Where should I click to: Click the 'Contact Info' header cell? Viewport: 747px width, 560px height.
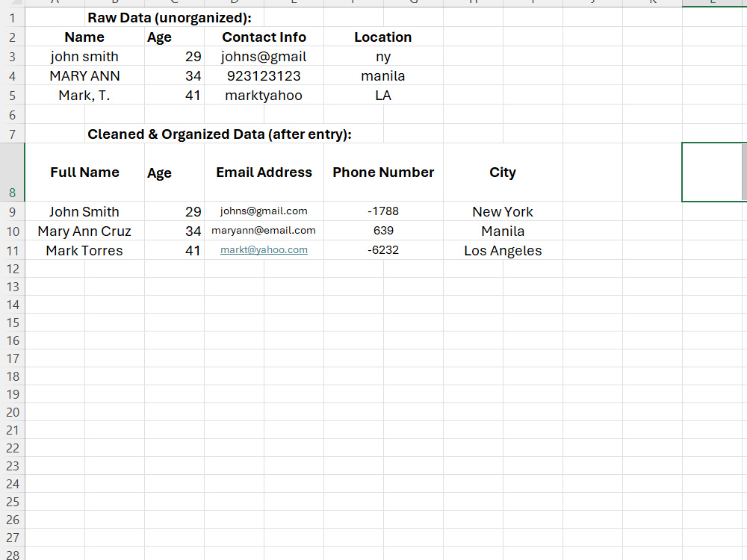[x=264, y=37]
